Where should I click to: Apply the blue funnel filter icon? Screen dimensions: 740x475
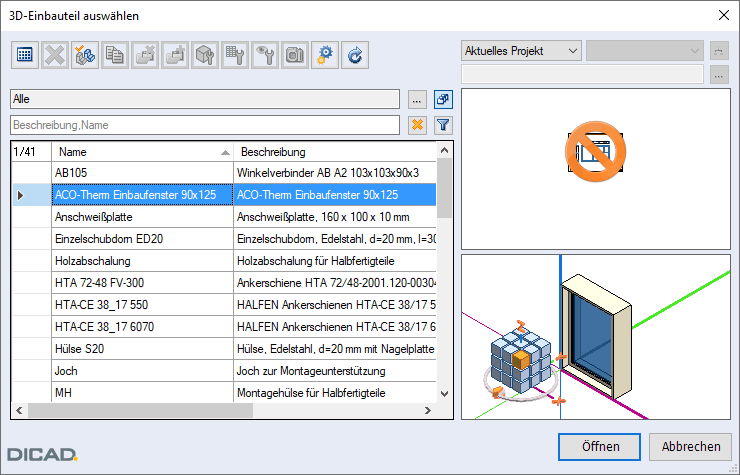[443, 125]
